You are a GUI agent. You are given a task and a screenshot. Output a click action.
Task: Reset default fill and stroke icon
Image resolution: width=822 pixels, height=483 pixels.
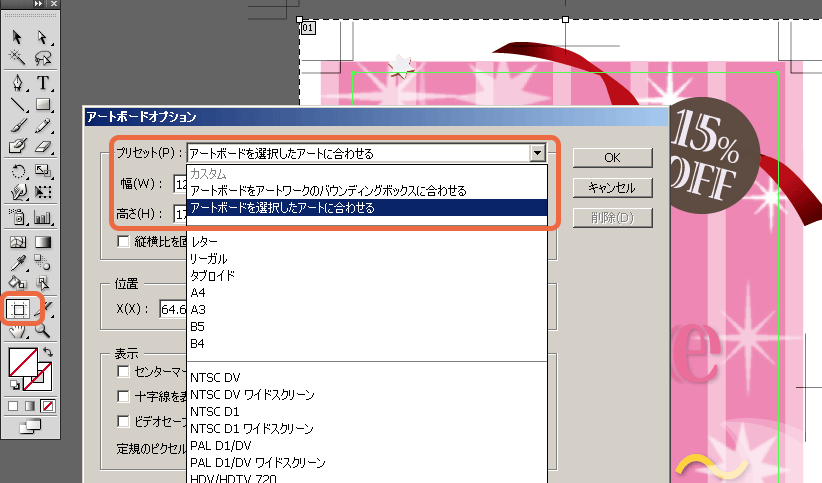click(15, 385)
